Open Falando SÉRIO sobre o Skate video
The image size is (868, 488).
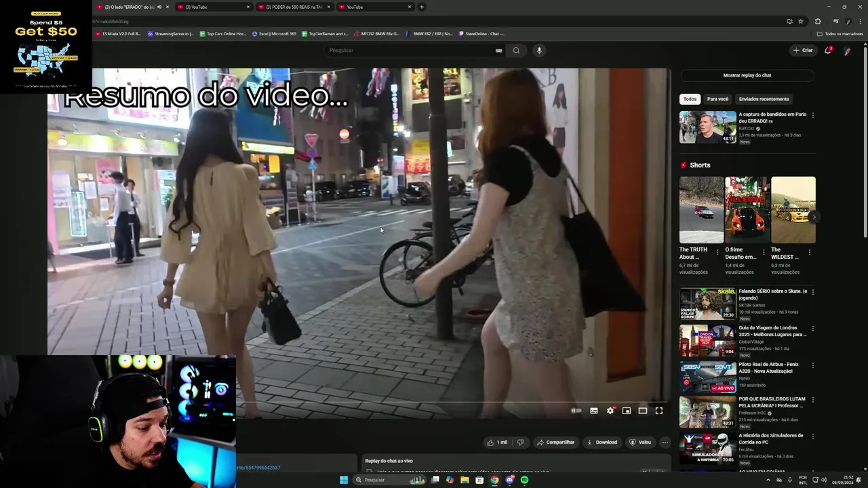[707, 304]
